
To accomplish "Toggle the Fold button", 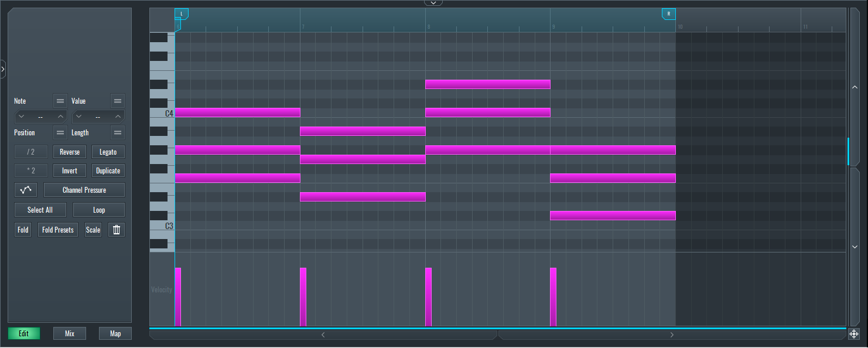I will pos(23,230).
